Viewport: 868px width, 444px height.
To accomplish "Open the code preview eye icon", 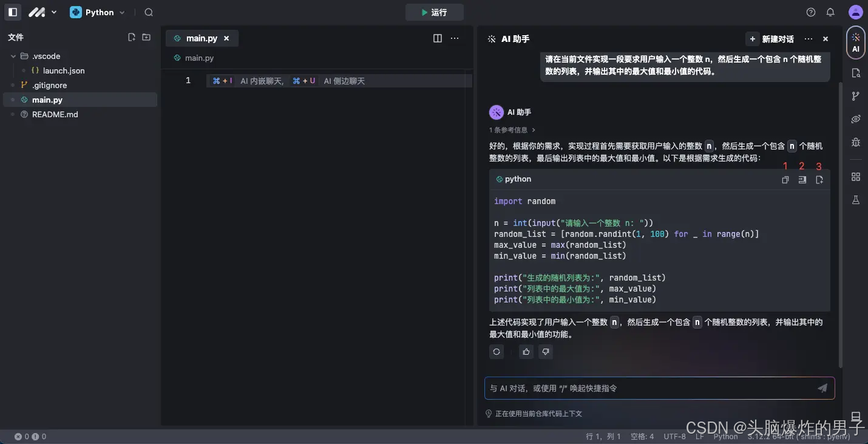I will [856, 119].
